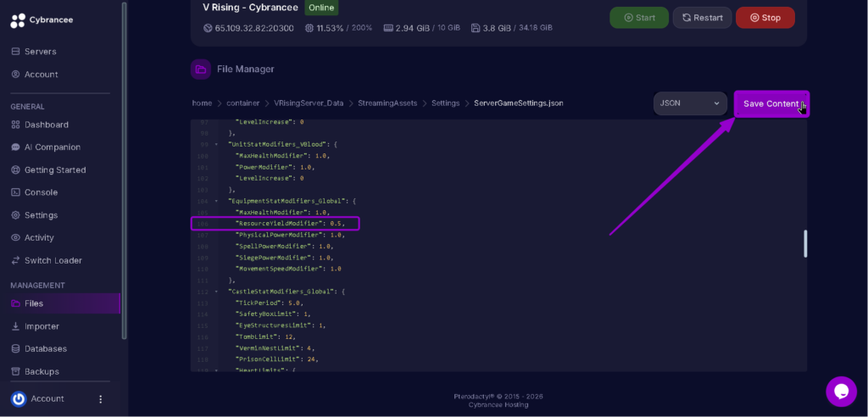Click the CPU chip usage icon
This screenshot has height=417, width=868.
309,28
